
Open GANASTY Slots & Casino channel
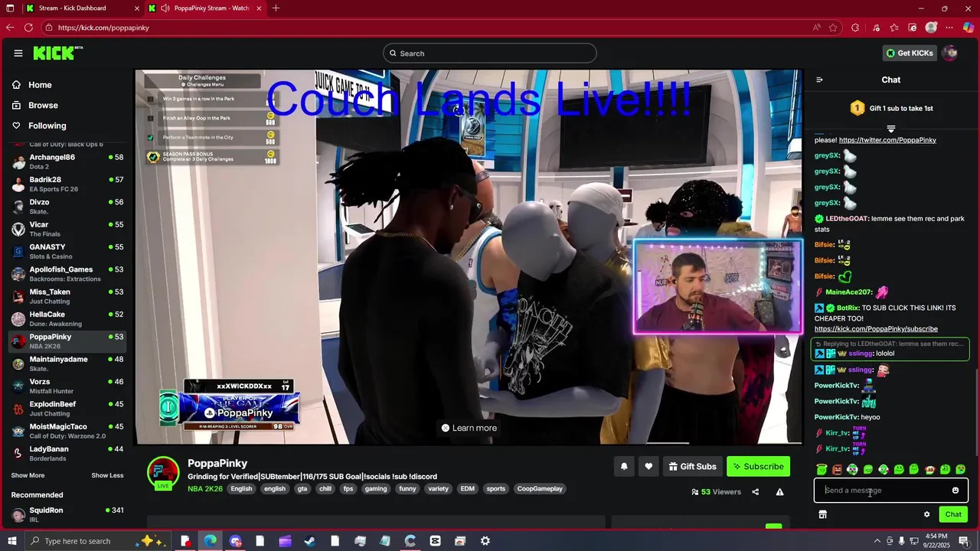coord(67,251)
